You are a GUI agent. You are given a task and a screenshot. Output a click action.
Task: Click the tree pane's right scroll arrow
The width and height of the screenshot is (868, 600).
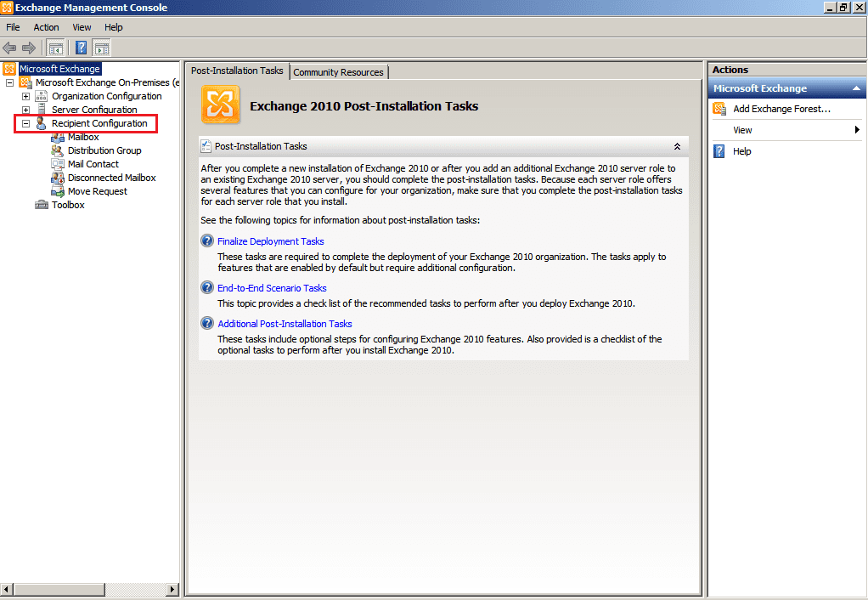click(173, 589)
